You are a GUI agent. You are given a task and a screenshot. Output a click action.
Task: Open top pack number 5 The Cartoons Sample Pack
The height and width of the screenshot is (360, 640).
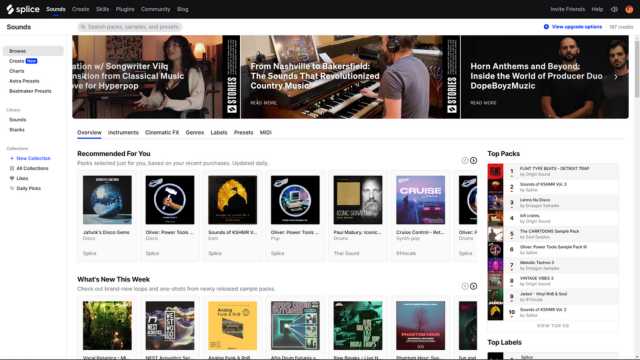point(553,234)
